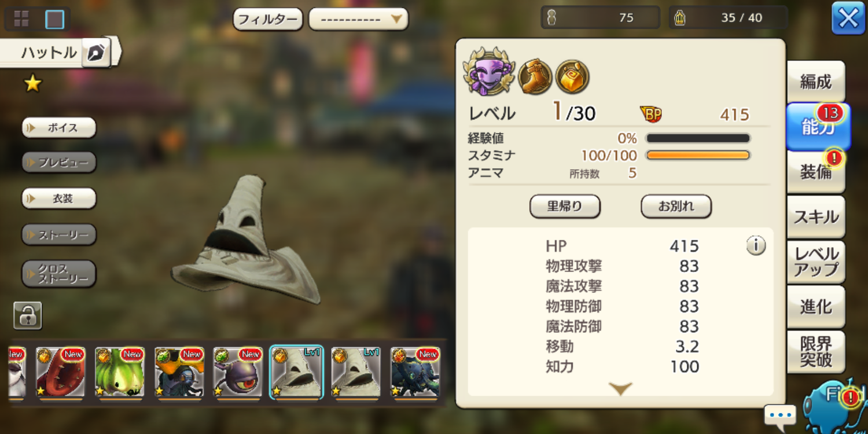Tap the BP badge icon
Image resolution: width=868 pixels, height=434 pixels.
point(651,115)
